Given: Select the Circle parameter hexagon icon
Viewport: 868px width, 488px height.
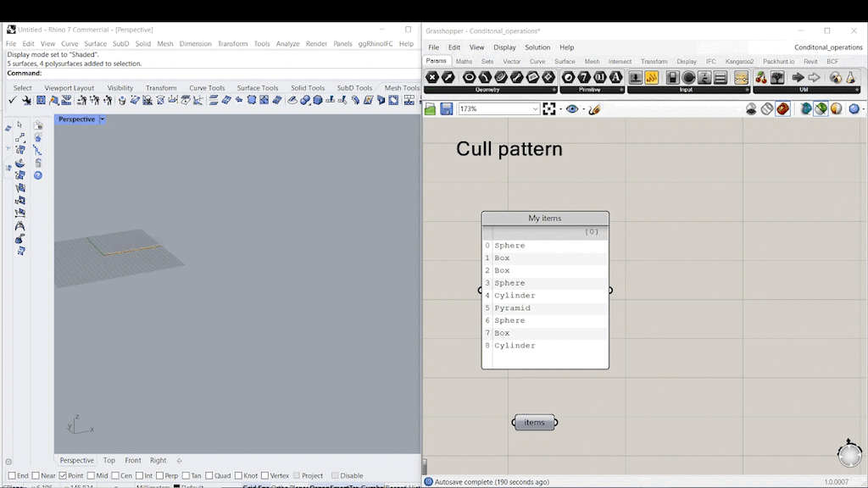Looking at the screenshot, I should pos(469,77).
